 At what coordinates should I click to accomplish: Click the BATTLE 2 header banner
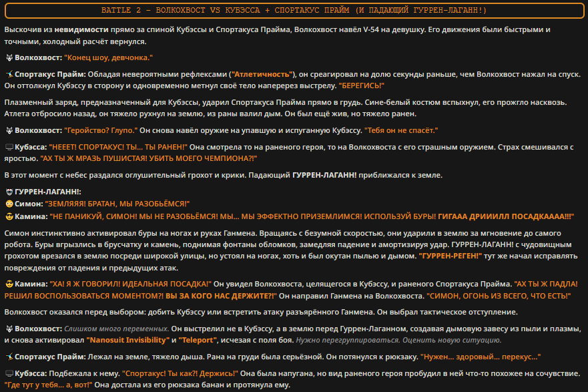pyautogui.click(x=294, y=11)
